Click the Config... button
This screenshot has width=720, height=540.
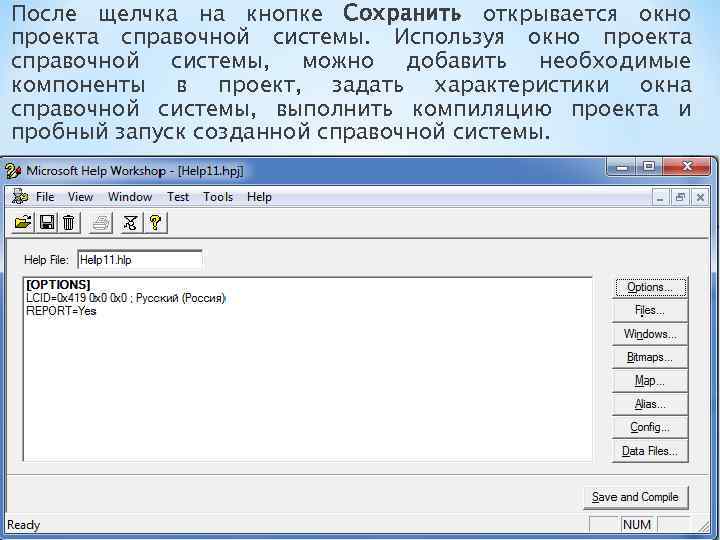[x=650, y=428]
